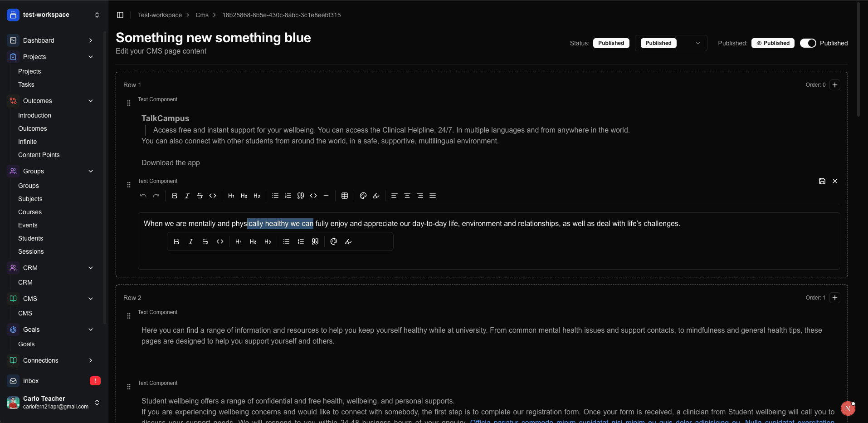Go to Tasks in the sidebar
This screenshot has height=423, width=868.
26,84
